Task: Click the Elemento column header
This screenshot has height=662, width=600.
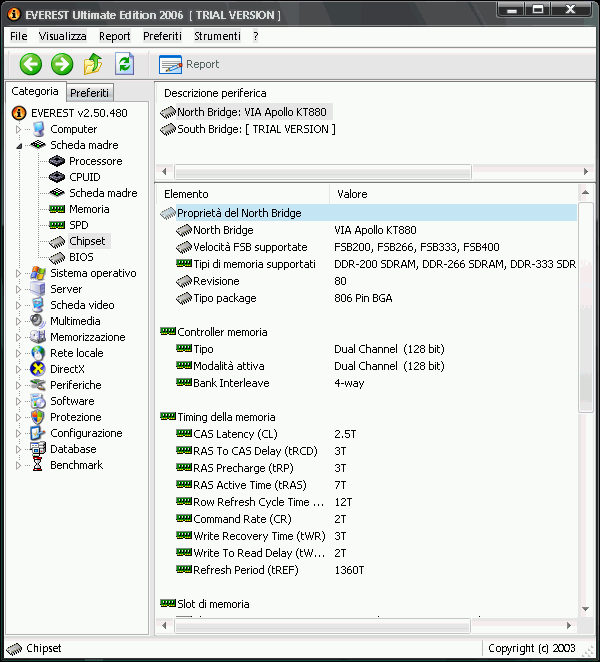Action: pyautogui.click(x=242, y=194)
